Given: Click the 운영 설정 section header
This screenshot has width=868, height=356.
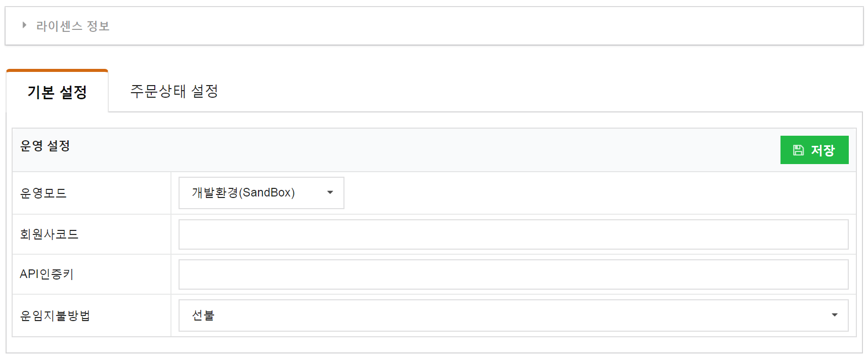Looking at the screenshot, I should [45, 146].
